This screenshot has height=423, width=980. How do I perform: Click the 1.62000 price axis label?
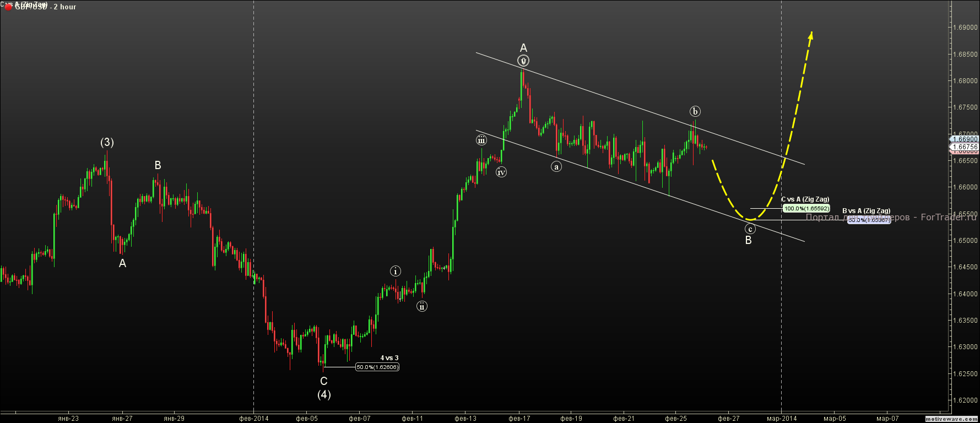pyautogui.click(x=966, y=400)
